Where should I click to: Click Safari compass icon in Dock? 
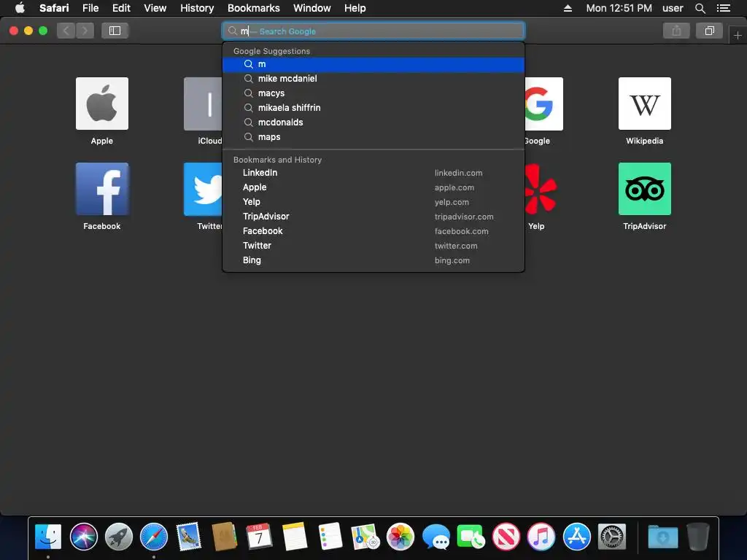pyautogui.click(x=154, y=537)
